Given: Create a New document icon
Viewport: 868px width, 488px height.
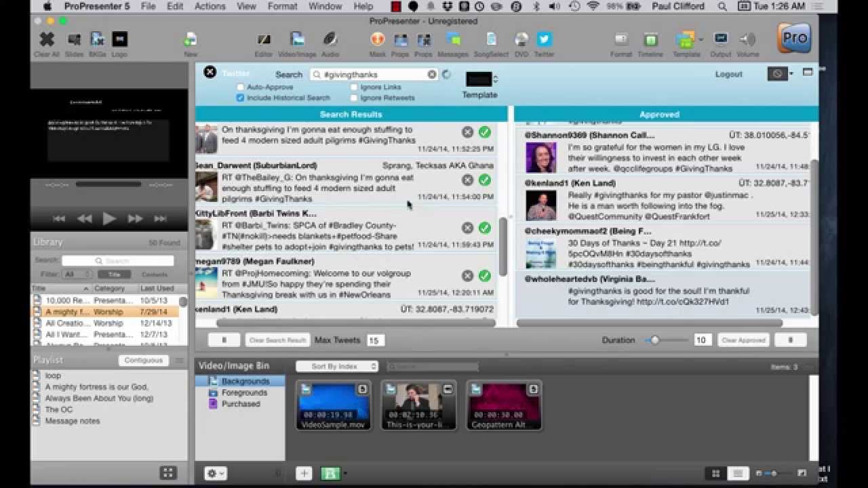Looking at the screenshot, I should tap(191, 39).
